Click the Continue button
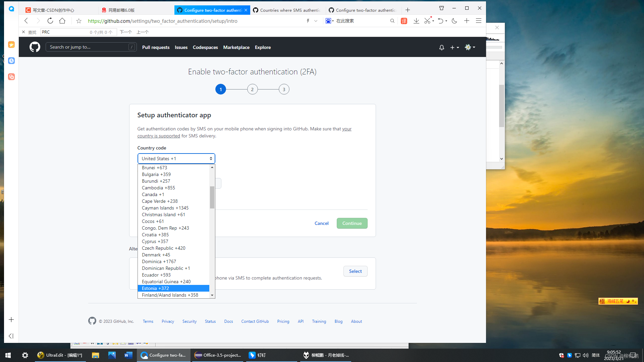This screenshot has width=644, height=362. 352,223
